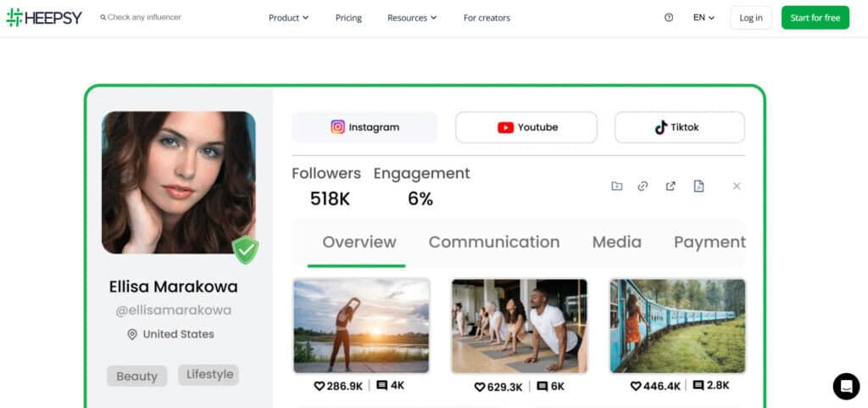Click the 518K followers value

pos(330,198)
